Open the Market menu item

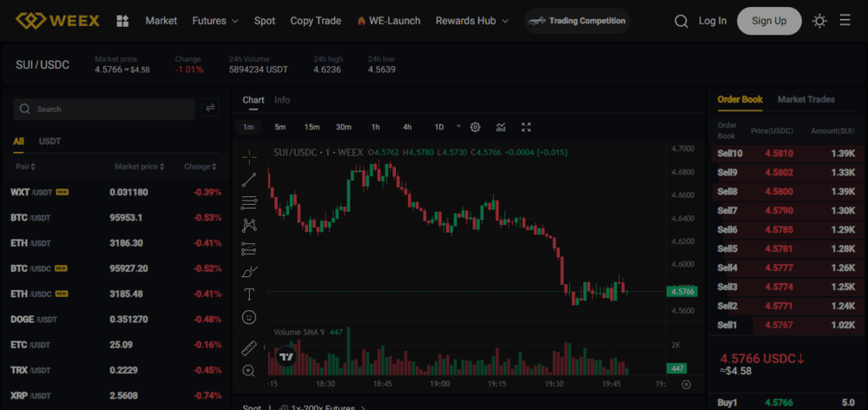[x=161, y=21]
